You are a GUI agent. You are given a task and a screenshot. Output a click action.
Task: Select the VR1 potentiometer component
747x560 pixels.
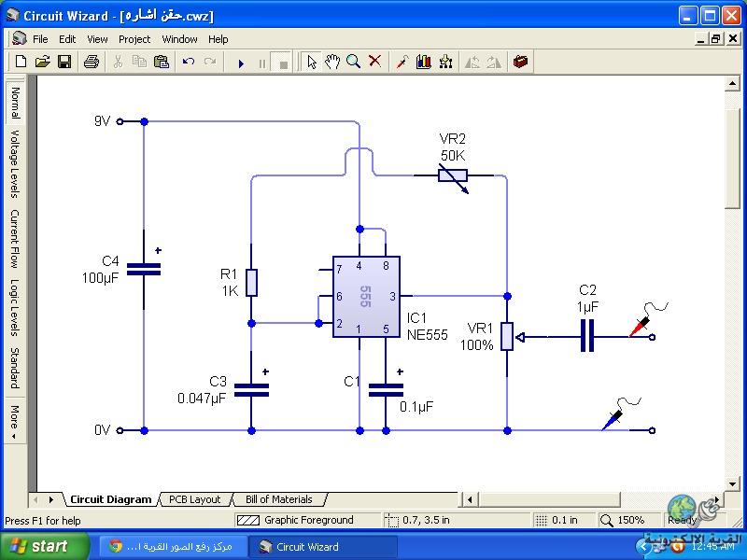507,337
